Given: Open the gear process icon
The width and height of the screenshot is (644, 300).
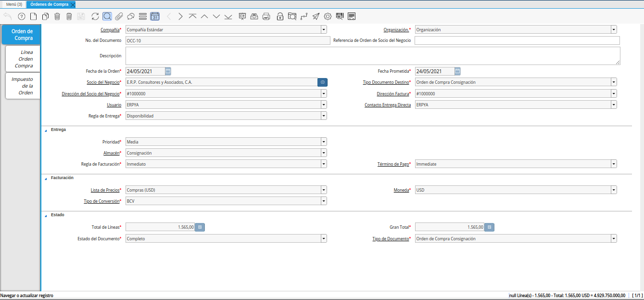Looking at the screenshot, I should click(x=328, y=16).
